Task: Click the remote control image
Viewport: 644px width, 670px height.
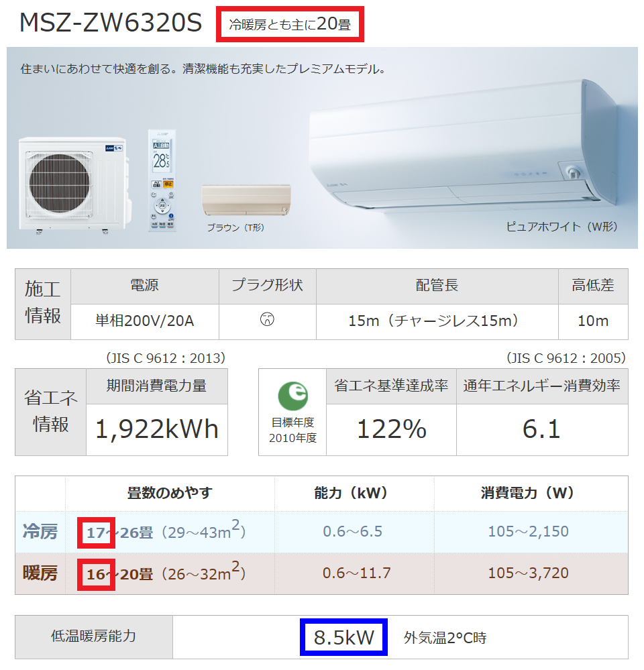Action: coord(162,180)
